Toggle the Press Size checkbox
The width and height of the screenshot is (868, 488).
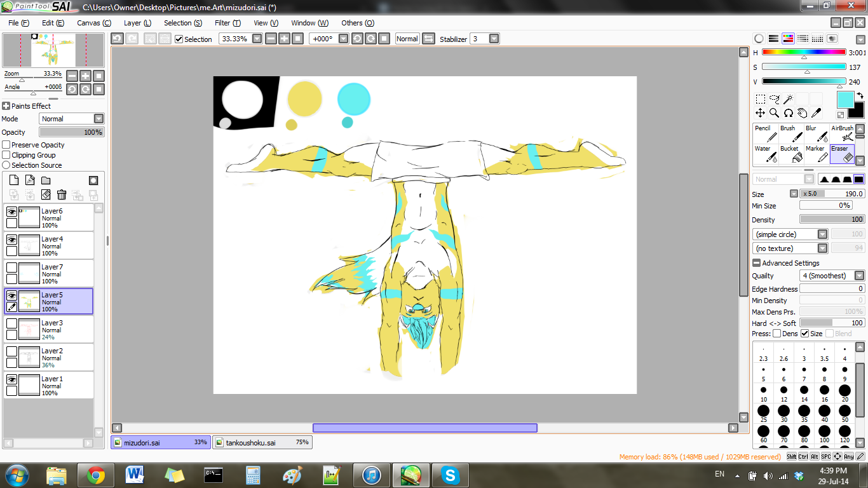[805, 334]
